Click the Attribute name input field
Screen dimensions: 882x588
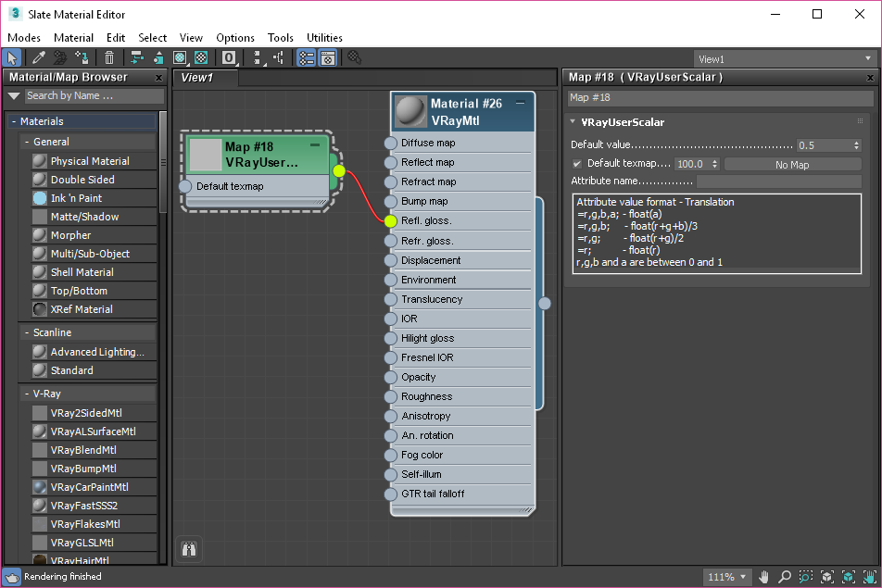tap(778, 181)
